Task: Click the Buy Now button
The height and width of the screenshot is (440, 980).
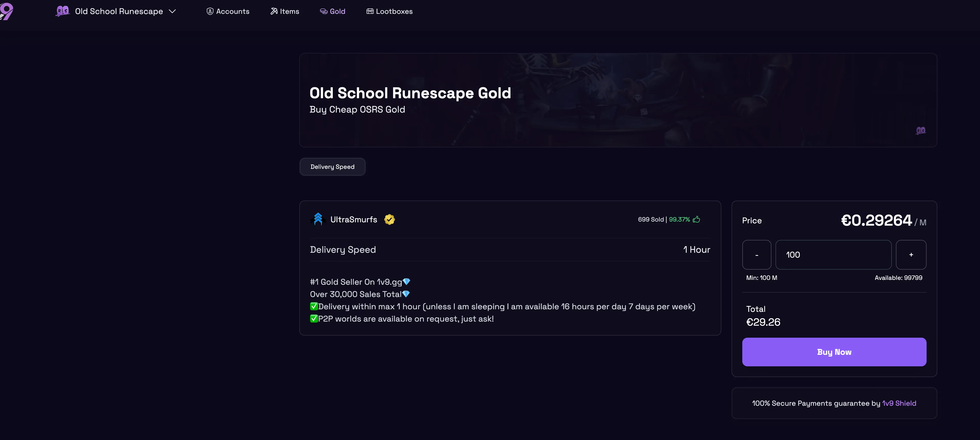Action: 834,352
